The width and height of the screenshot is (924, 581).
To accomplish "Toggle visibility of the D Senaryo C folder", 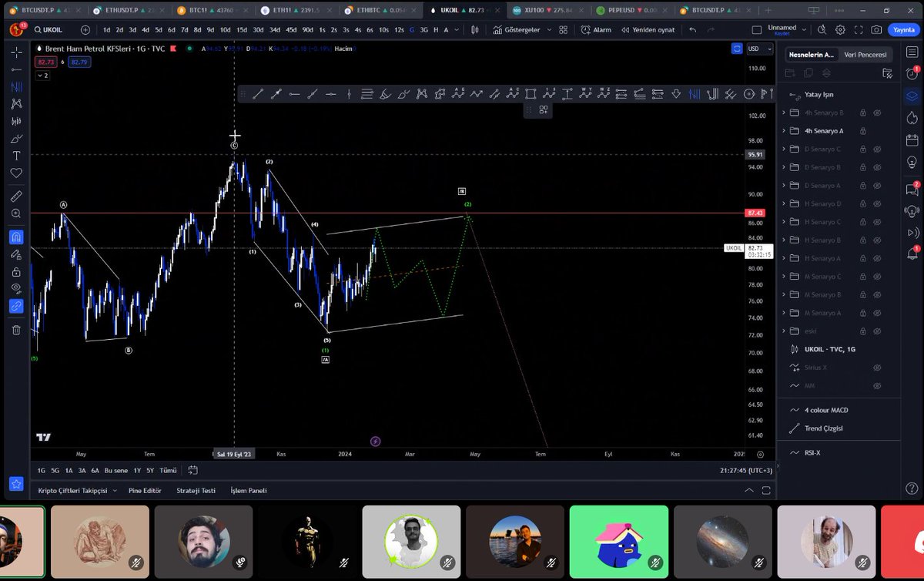I will [876, 149].
